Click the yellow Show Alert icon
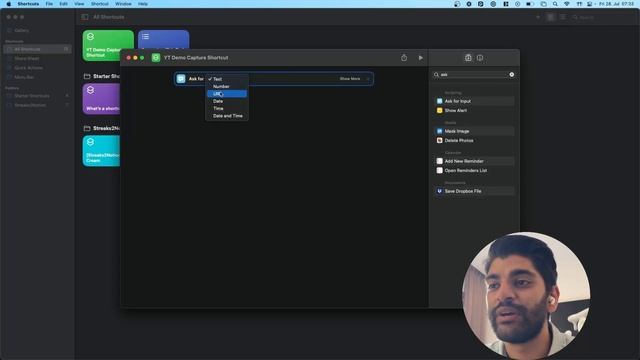Image resolution: width=640 pixels, height=360 pixels. click(x=440, y=111)
